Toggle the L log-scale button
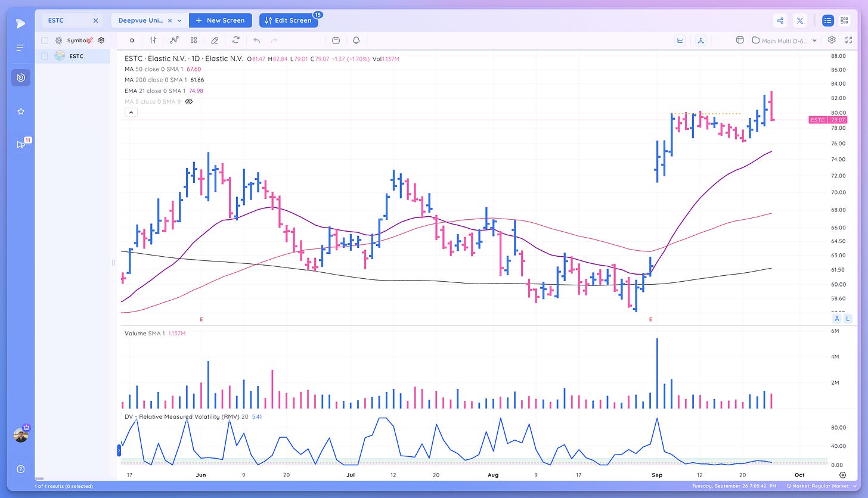This screenshot has height=498, width=868. tap(847, 319)
